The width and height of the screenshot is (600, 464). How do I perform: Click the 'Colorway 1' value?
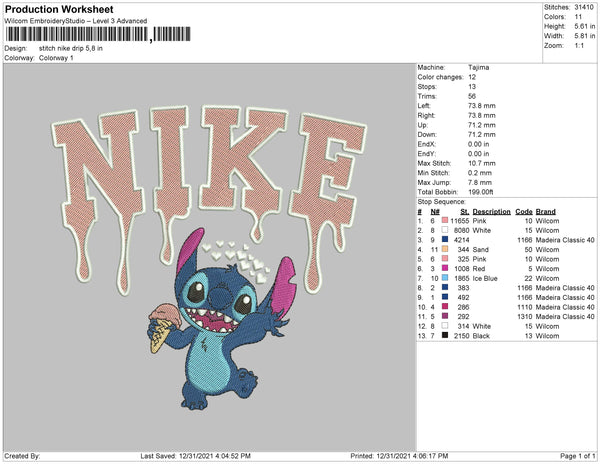point(56,58)
